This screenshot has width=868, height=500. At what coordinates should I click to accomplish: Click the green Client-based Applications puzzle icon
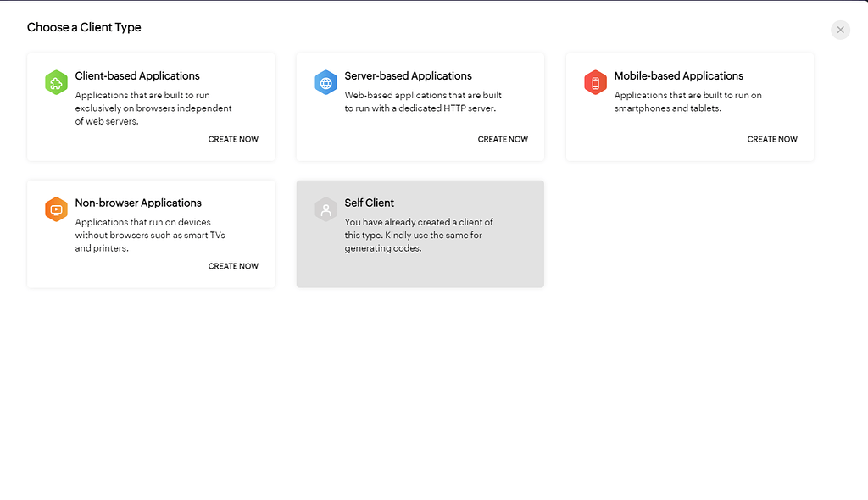pyautogui.click(x=56, y=82)
